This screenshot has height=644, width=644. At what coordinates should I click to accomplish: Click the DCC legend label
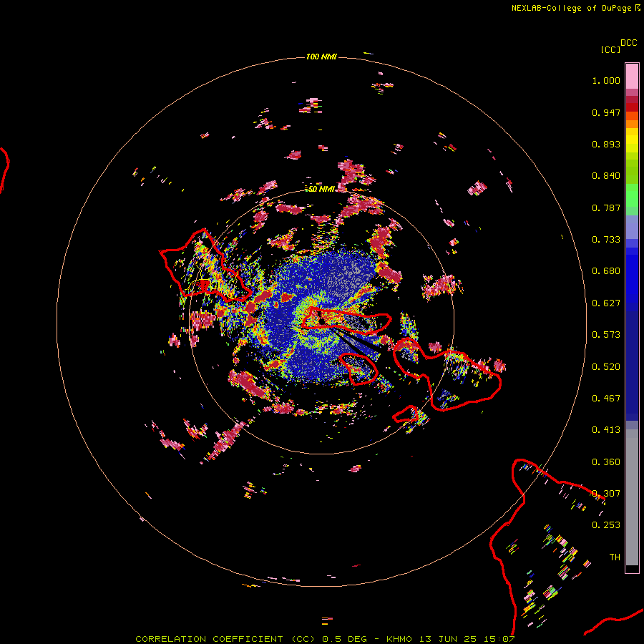(x=629, y=43)
